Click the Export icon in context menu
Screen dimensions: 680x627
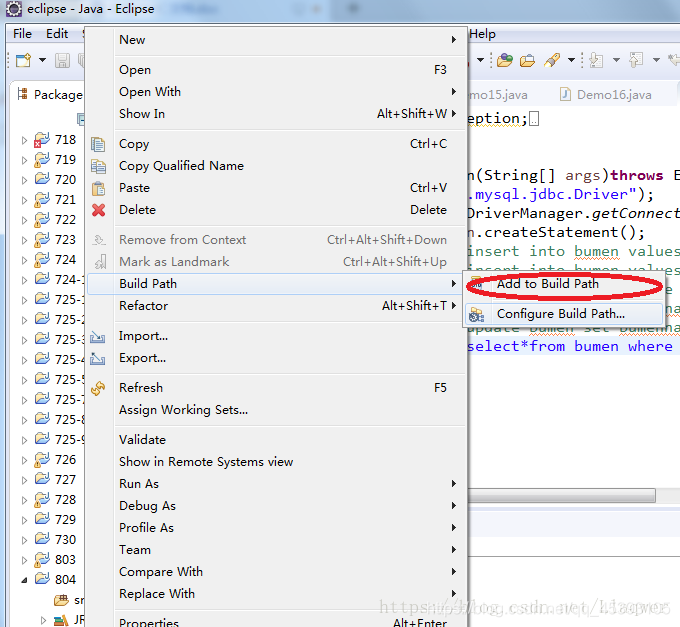pos(98,358)
